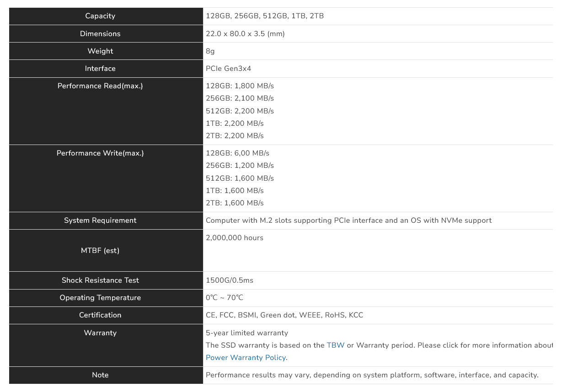This screenshot has width=562, height=392.
Task: Click the Weight header cell
Action: [100, 51]
